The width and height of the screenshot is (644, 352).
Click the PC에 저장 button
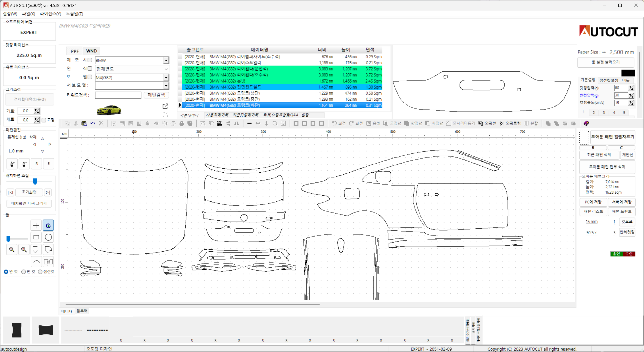(x=593, y=202)
